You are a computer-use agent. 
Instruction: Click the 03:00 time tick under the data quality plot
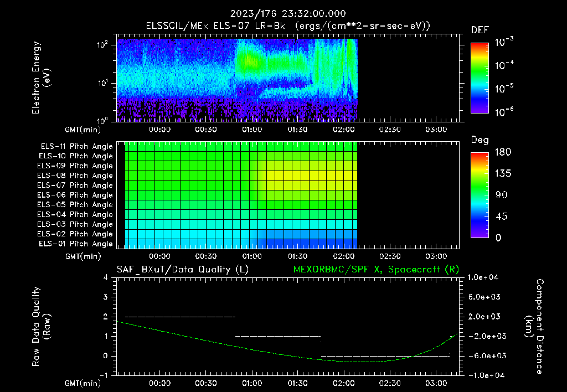[x=436, y=383]
